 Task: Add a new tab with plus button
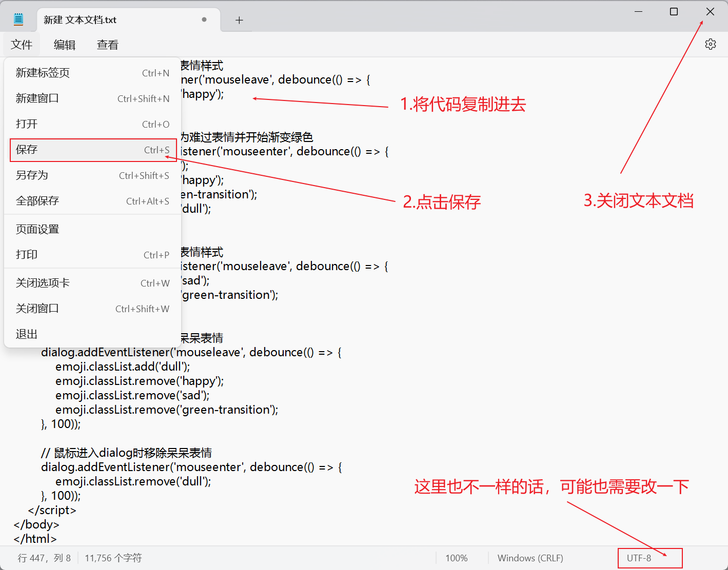(239, 20)
